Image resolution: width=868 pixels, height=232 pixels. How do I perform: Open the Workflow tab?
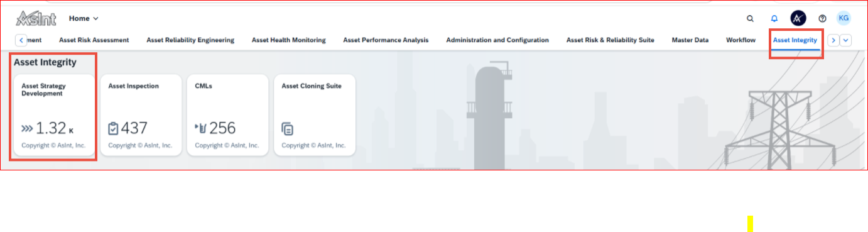(741, 40)
